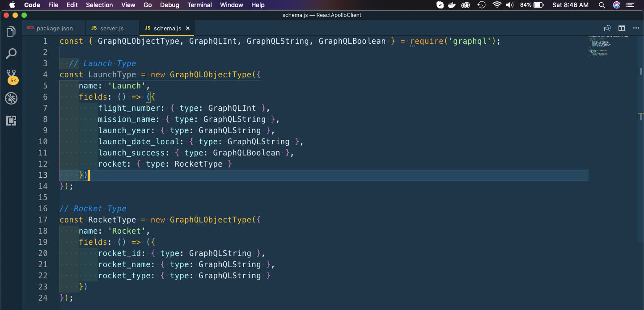Click the Open Changes icon in editor toolbar

(x=607, y=28)
